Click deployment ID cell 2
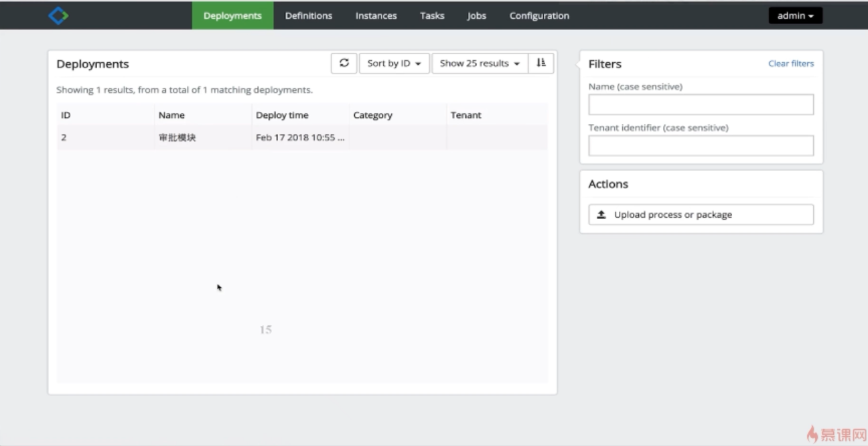 point(106,138)
